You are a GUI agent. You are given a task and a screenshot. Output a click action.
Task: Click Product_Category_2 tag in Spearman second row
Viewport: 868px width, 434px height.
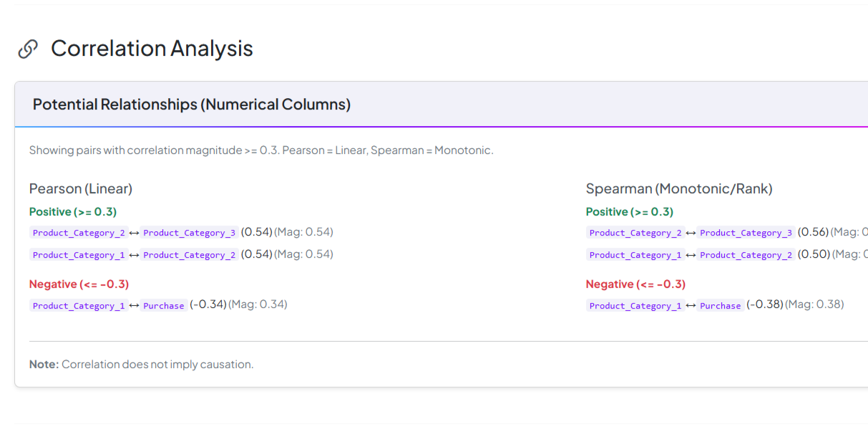point(746,255)
